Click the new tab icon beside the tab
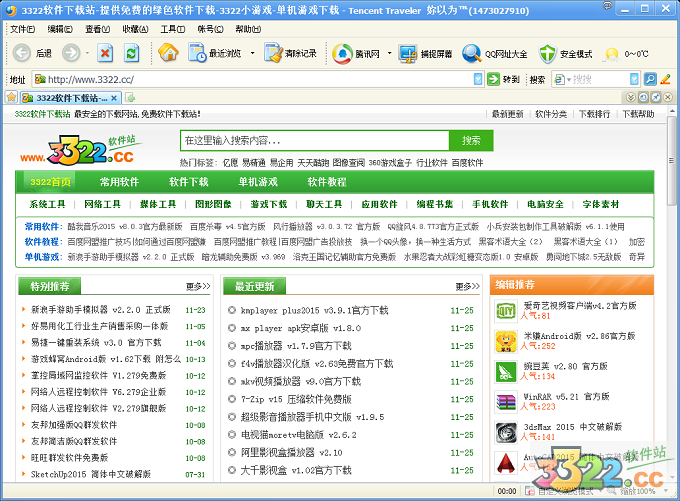680x501 pixels. (x=130, y=97)
